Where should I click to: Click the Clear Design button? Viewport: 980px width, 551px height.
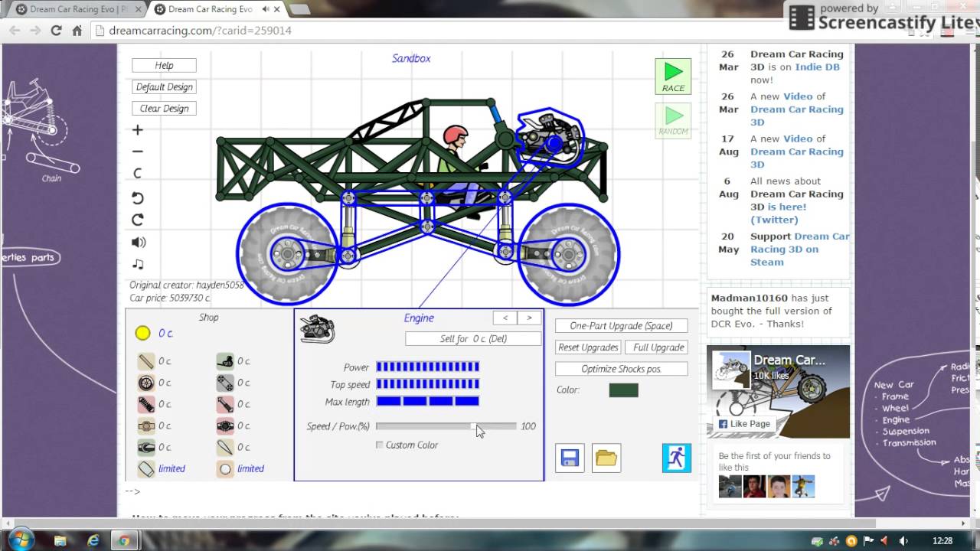[164, 109]
